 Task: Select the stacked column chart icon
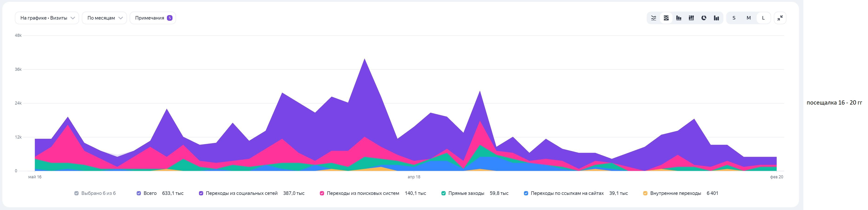(691, 18)
